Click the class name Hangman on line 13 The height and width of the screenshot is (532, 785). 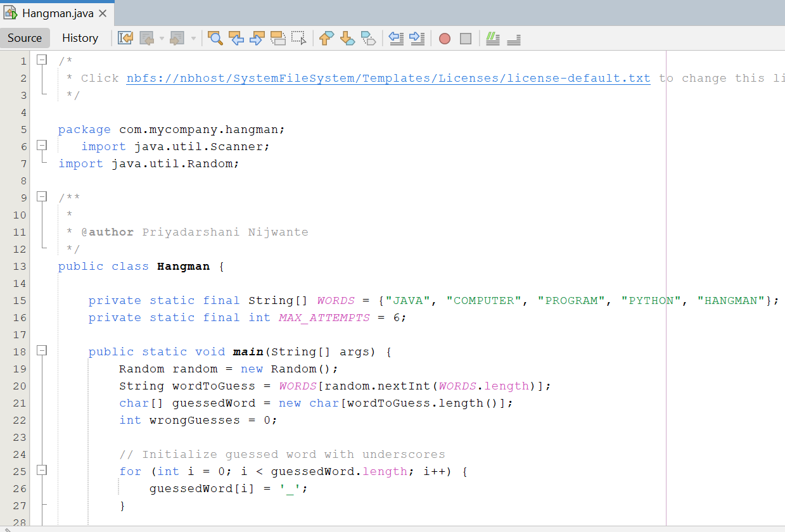(x=184, y=266)
